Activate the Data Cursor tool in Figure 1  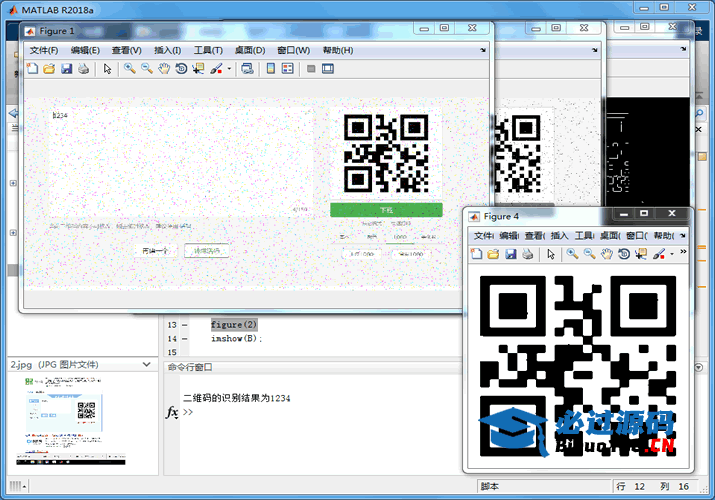[x=198, y=69]
